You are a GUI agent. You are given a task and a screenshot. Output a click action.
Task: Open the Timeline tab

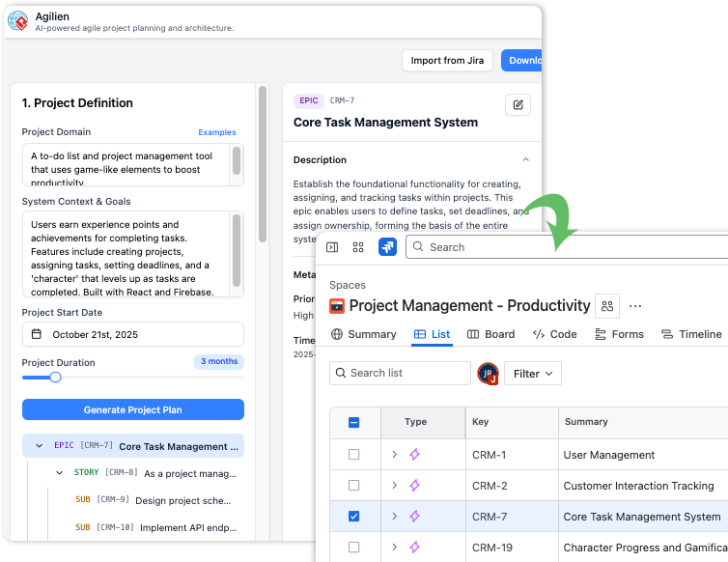coord(691,334)
